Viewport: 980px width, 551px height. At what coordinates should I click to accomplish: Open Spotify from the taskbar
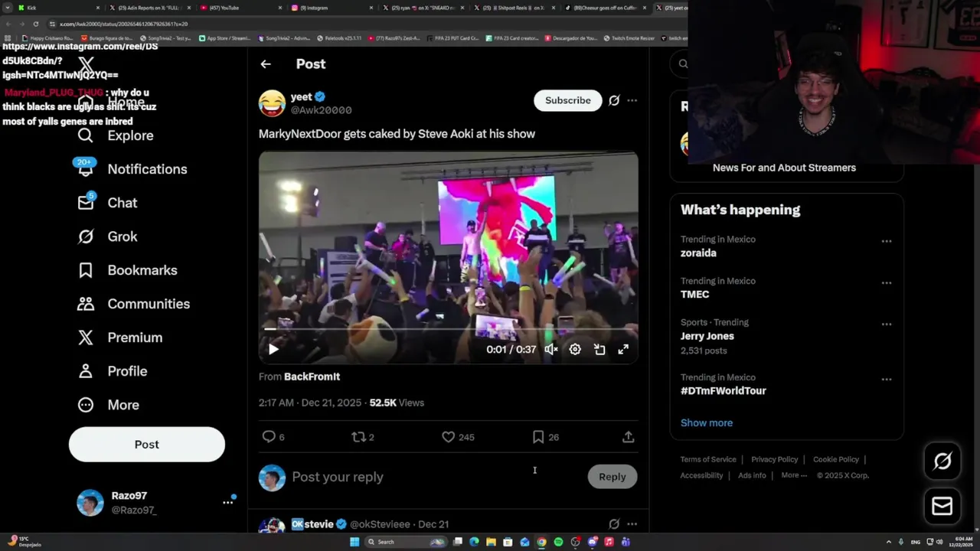click(x=558, y=542)
